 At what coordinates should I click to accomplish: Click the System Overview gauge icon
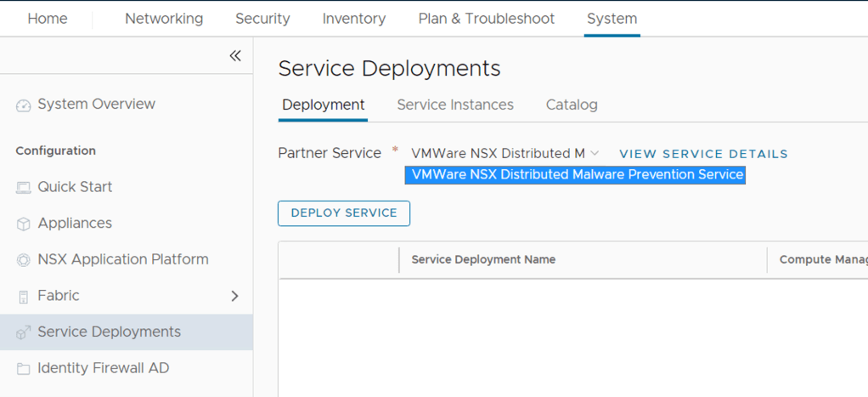point(23,105)
